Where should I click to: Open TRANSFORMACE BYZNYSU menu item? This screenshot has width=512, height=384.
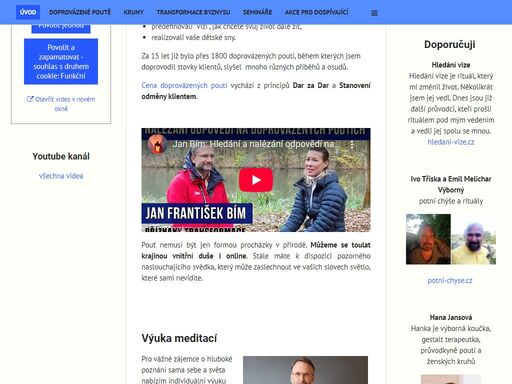(193, 12)
